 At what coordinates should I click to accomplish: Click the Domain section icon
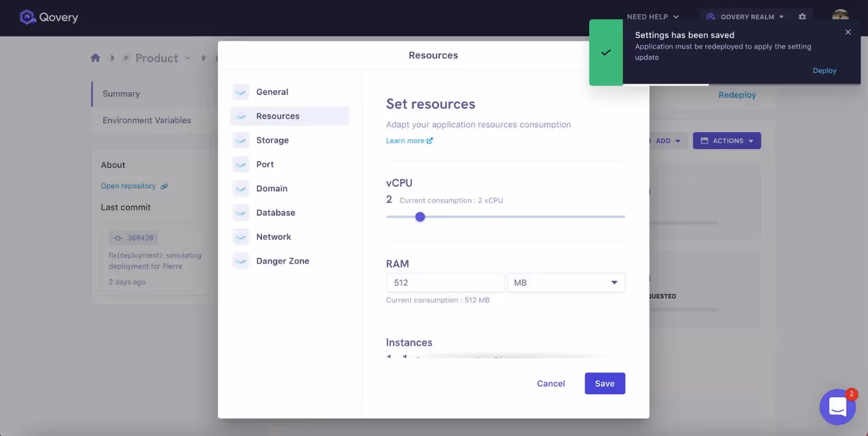[x=241, y=189]
